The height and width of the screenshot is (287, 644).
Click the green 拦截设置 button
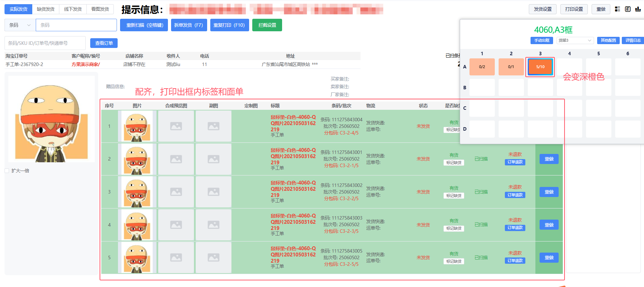[x=267, y=25]
